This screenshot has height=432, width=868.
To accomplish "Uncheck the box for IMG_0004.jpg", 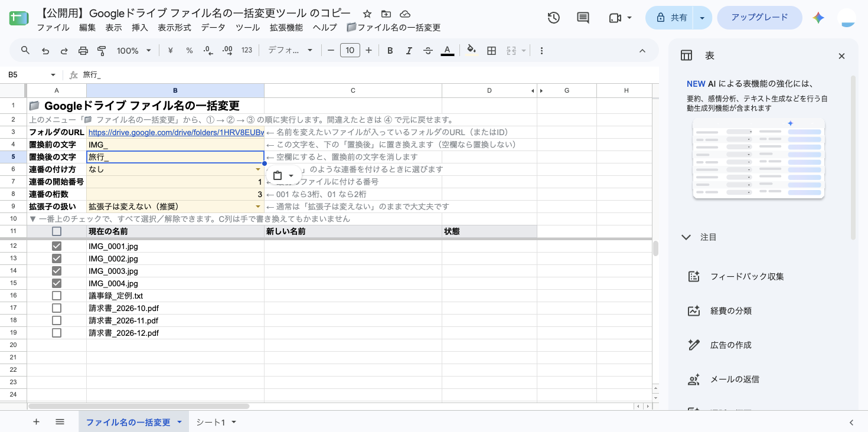I will coord(57,283).
